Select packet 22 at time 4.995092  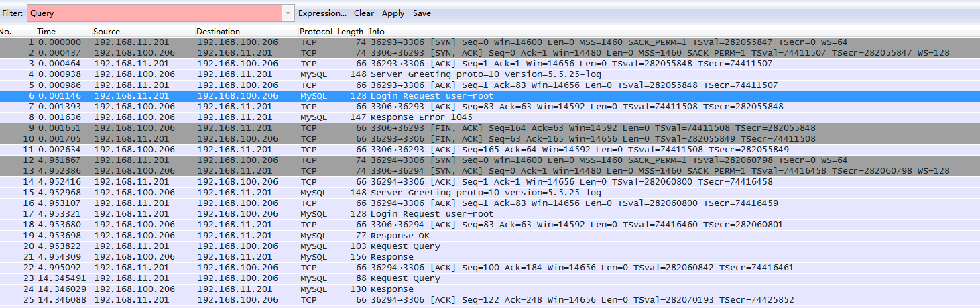(x=490, y=268)
